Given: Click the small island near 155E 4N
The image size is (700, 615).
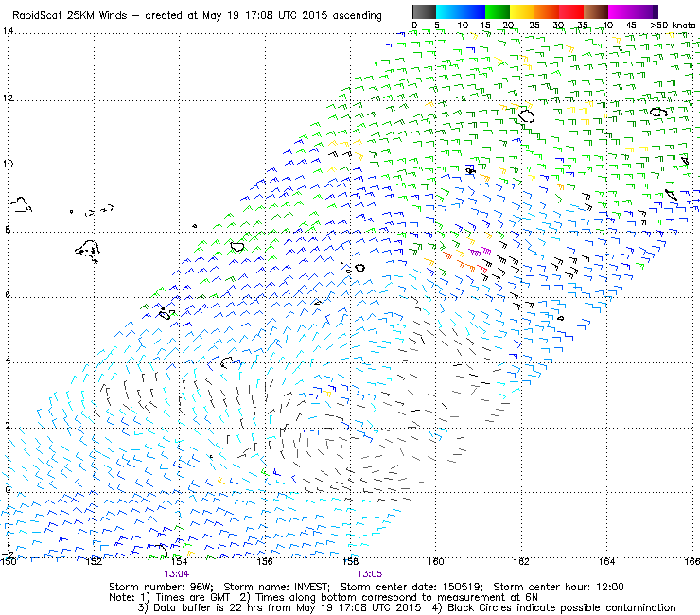Looking at the screenshot, I should [227, 361].
